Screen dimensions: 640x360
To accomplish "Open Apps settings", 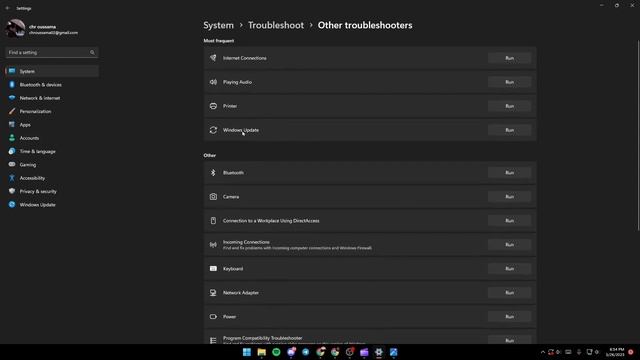I will (x=52, y=124).
